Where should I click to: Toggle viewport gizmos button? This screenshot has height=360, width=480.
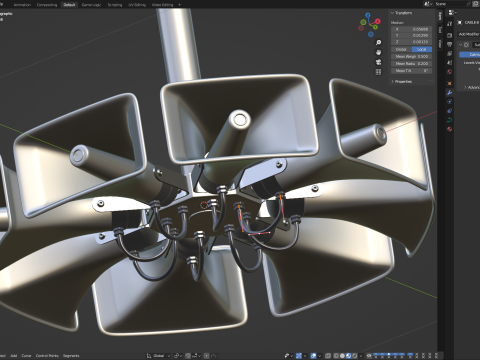pyautogui.click(x=299, y=356)
